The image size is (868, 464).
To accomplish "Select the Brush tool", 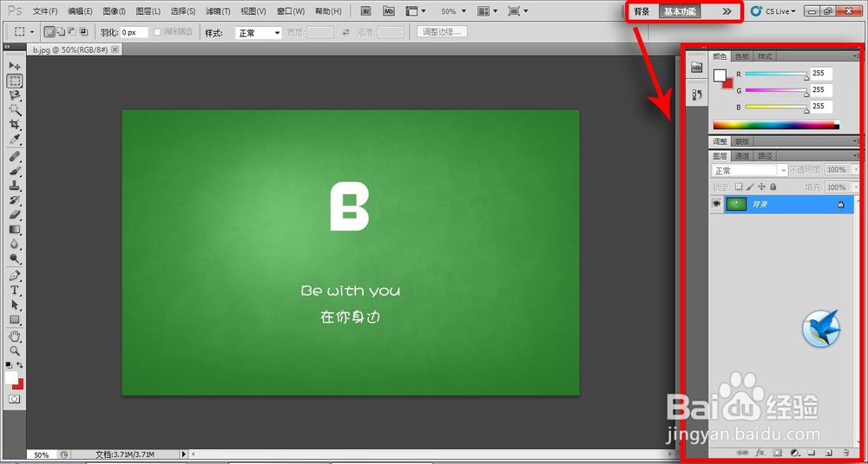I will coord(15,170).
